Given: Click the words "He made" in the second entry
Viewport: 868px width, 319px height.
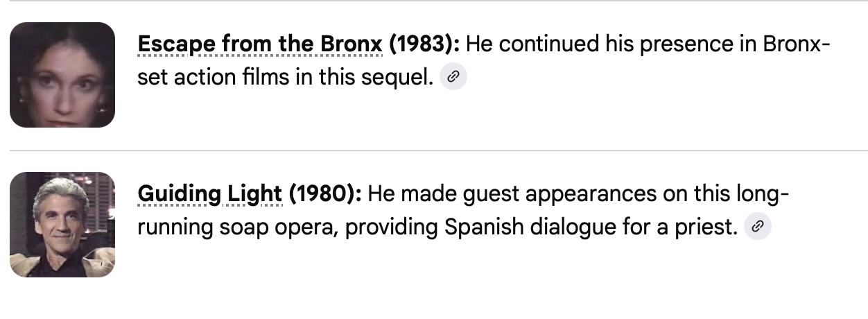Looking at the screenshot, I should click(409, 193).
